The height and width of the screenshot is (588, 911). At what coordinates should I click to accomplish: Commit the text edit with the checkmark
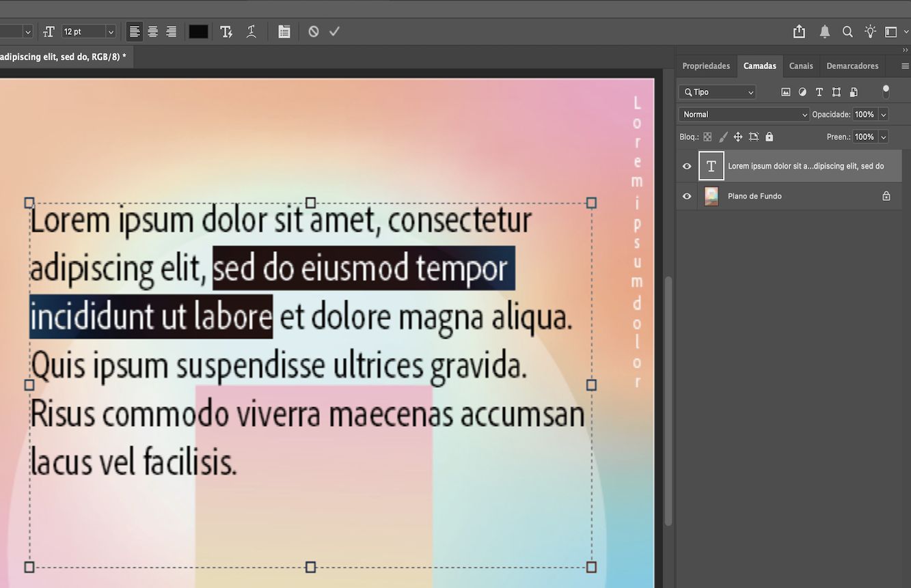334,31
